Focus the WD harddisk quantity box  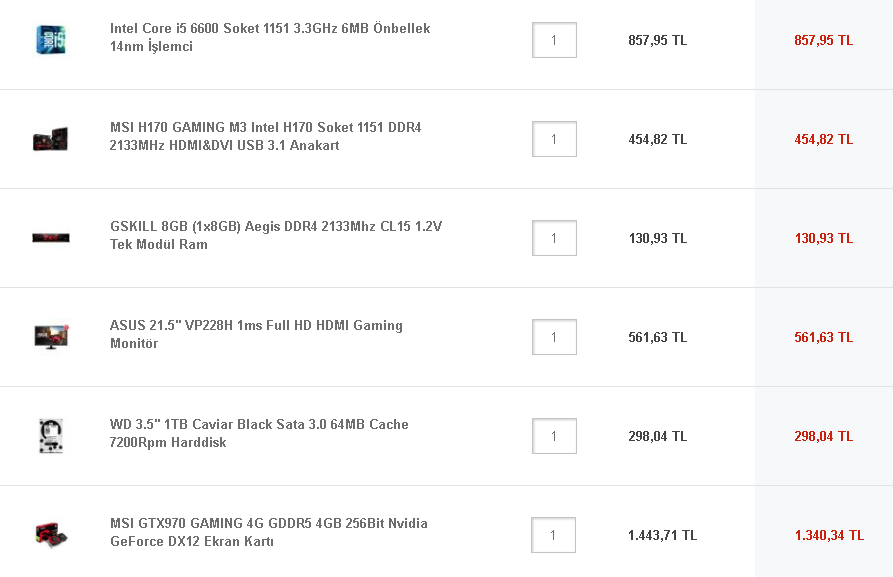click(554, 436)
